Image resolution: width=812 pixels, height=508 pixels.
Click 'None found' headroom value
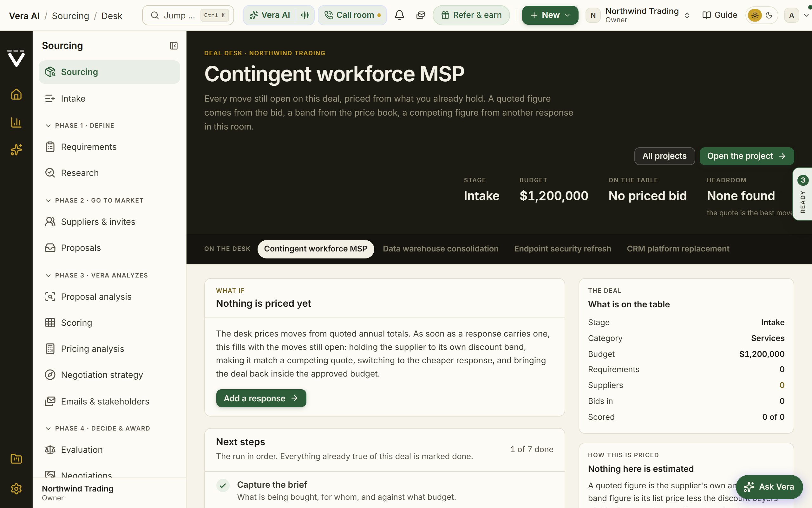741,196
